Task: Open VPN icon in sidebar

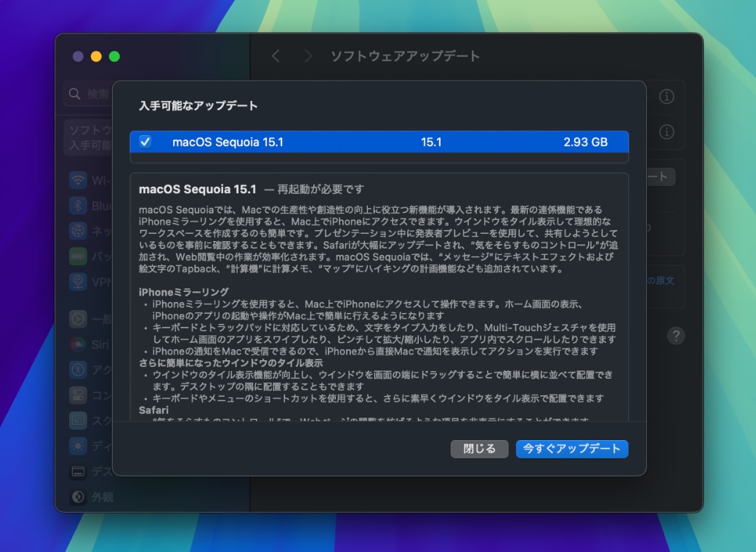Action: click(x=78, y=281)
